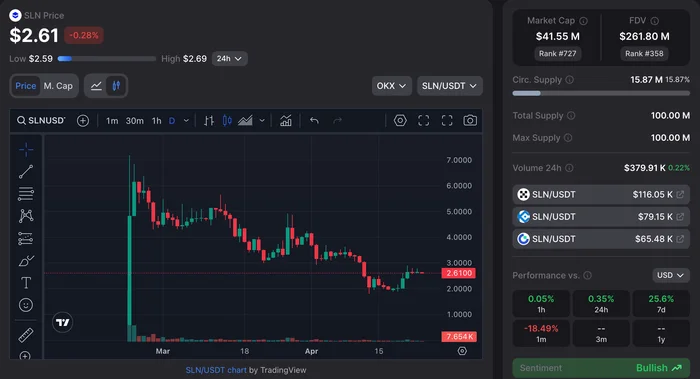The height and width of the screenshot is (379, 700).
Task: Select the text annotation tool
Action: coord(26,283)
